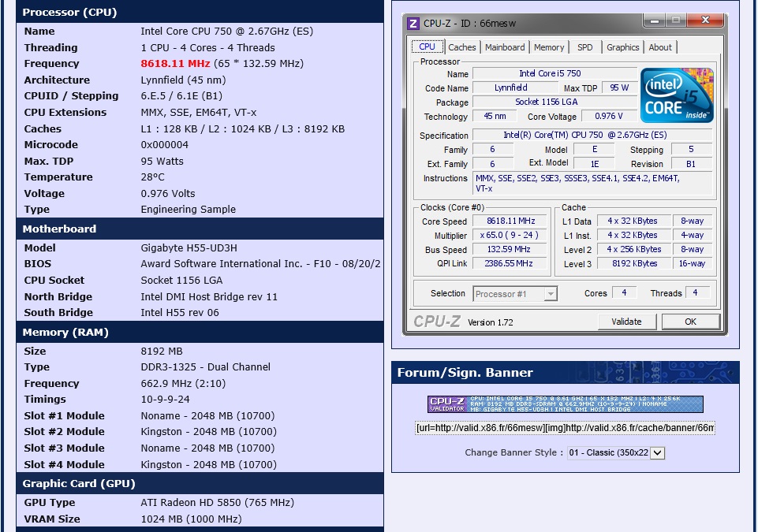The width and height of the screenshot is (758, 532).
Task: Click the CPU-Z signature banner preview image
Action: (x=564, y=404)
